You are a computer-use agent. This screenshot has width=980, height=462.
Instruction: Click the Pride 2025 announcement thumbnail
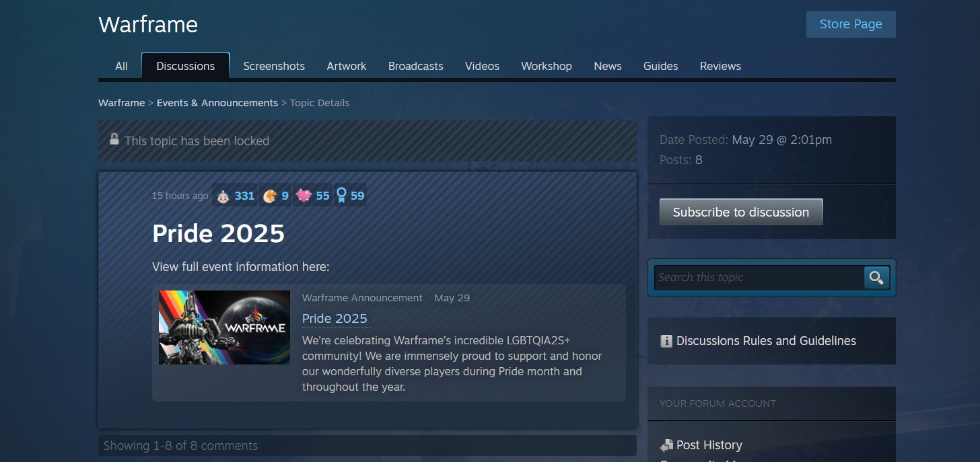click(224, 328)
